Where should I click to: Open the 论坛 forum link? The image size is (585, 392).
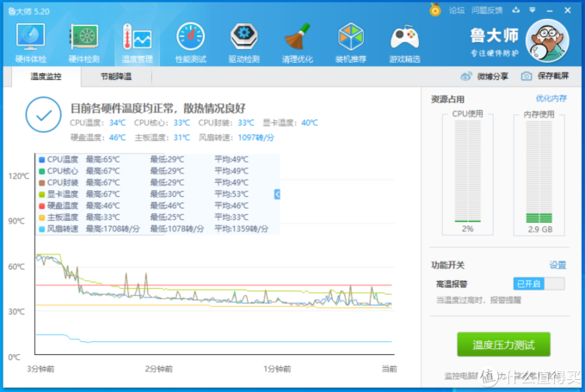point(457,10)
